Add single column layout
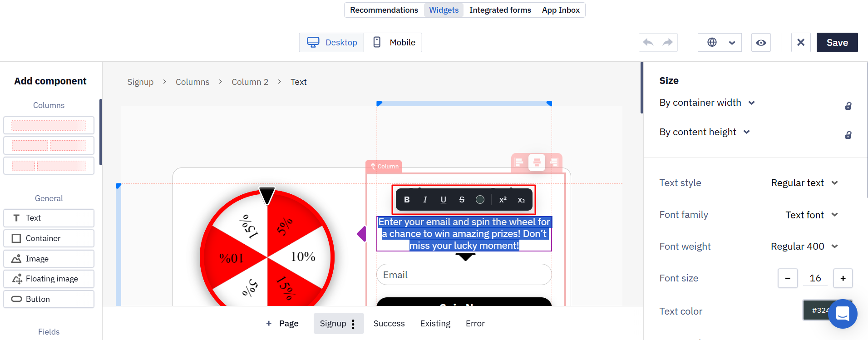The image size is (868, 340). (x=49, y=125)
